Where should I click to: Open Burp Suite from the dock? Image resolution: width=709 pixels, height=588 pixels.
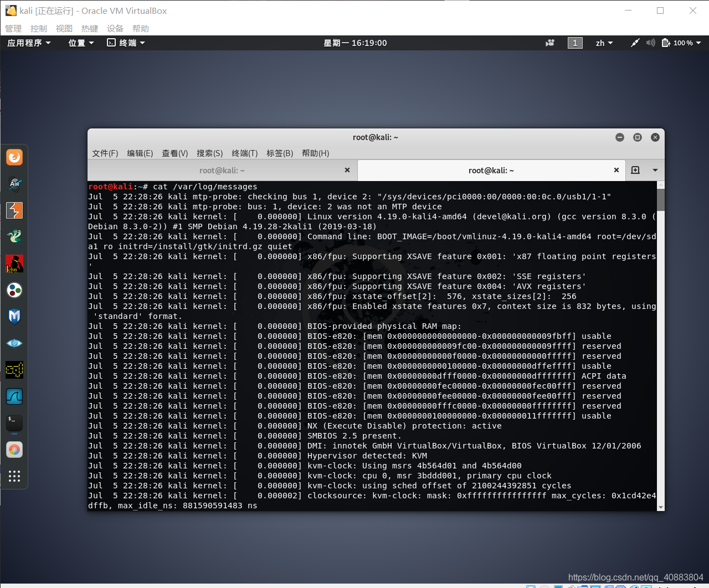[x=14, y=210]
